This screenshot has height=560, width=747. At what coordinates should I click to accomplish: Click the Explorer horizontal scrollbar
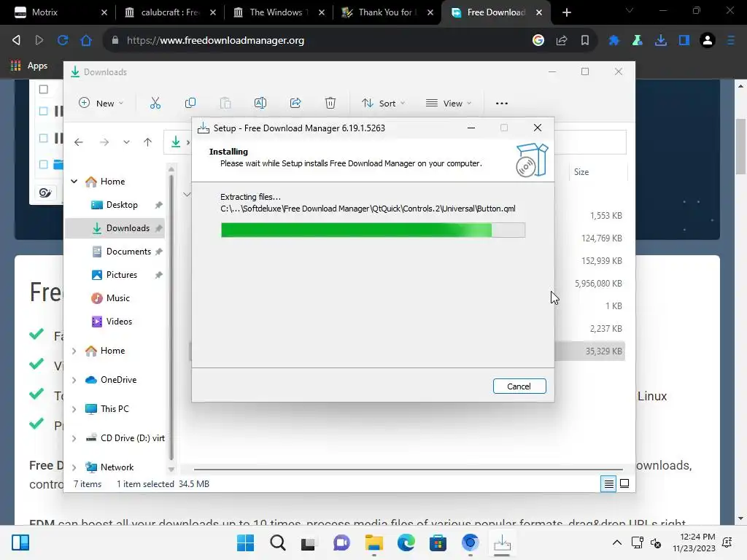tap(408, 470)
